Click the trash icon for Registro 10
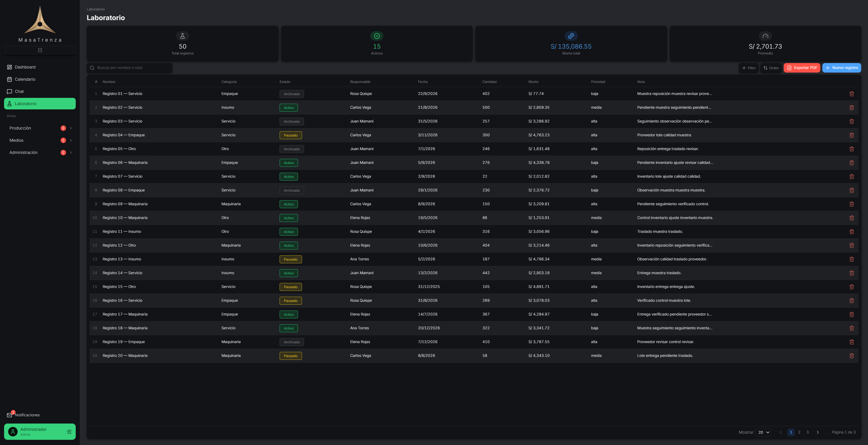 tap(851, 218)
